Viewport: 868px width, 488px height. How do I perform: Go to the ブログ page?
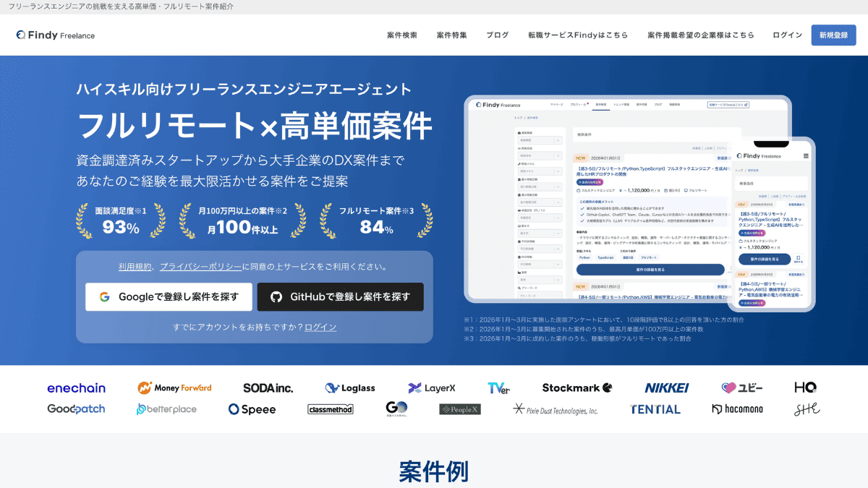click(497, 35)
